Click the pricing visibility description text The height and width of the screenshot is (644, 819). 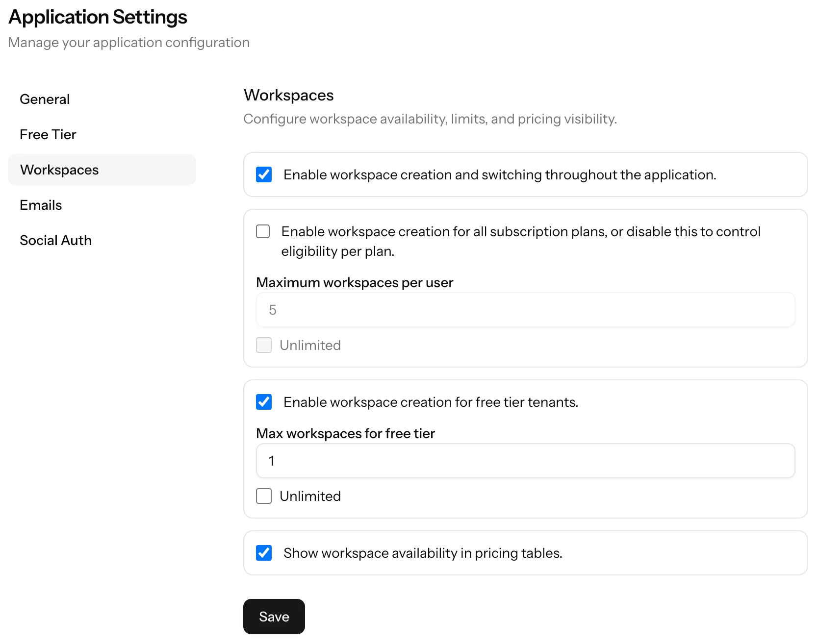click(x=430, y=119)
